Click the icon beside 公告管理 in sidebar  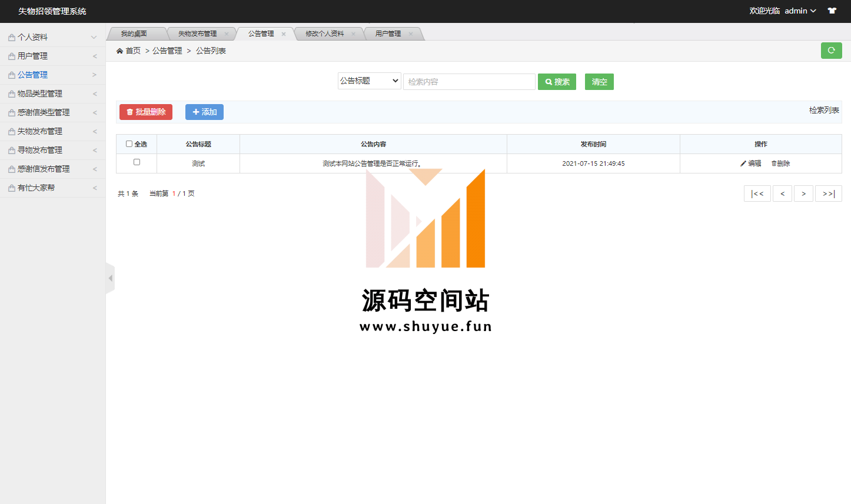tap(12, 75)
